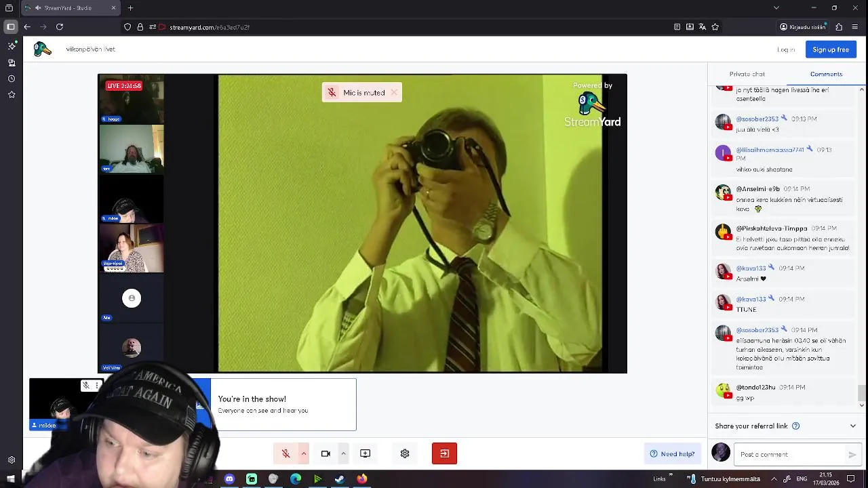This screenshot has width=868, height=488.
Task: Open History clock icon in sidebar
Action: pyautogui.click(x=12, y=79)
